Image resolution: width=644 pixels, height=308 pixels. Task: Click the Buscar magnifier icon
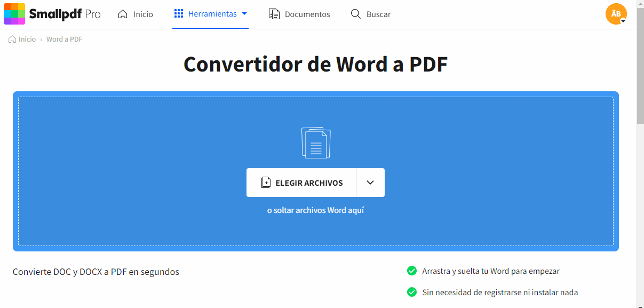tap(356, 14)
